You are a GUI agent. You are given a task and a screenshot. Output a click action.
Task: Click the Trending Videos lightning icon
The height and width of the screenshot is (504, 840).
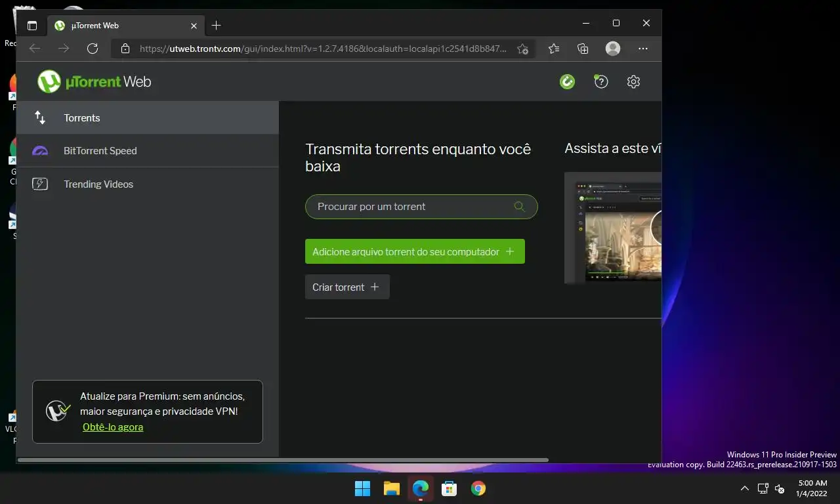point(40,184)
